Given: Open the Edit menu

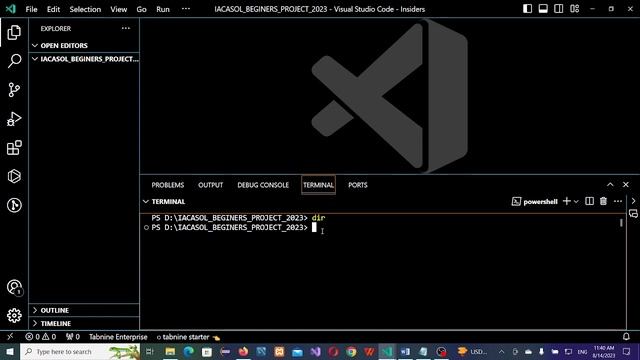Looking at the screenshot, I should [53, 9].
